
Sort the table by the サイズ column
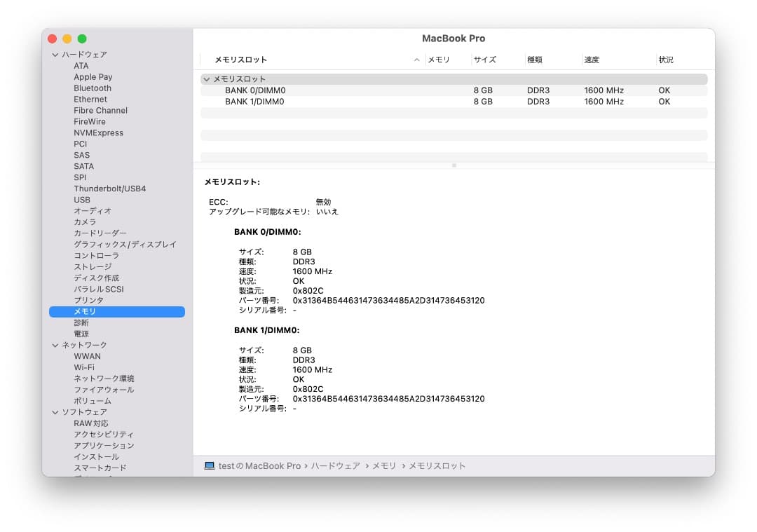coord(484,60)
